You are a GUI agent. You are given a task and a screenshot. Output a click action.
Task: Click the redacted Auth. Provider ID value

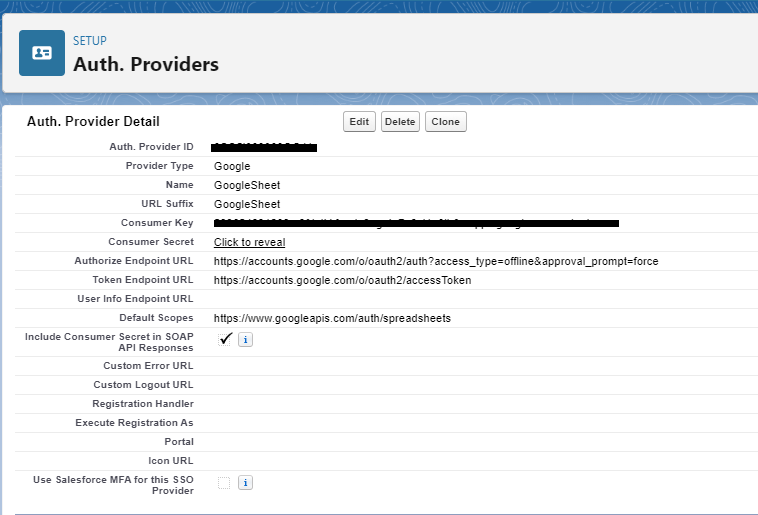tap(264, 147)
